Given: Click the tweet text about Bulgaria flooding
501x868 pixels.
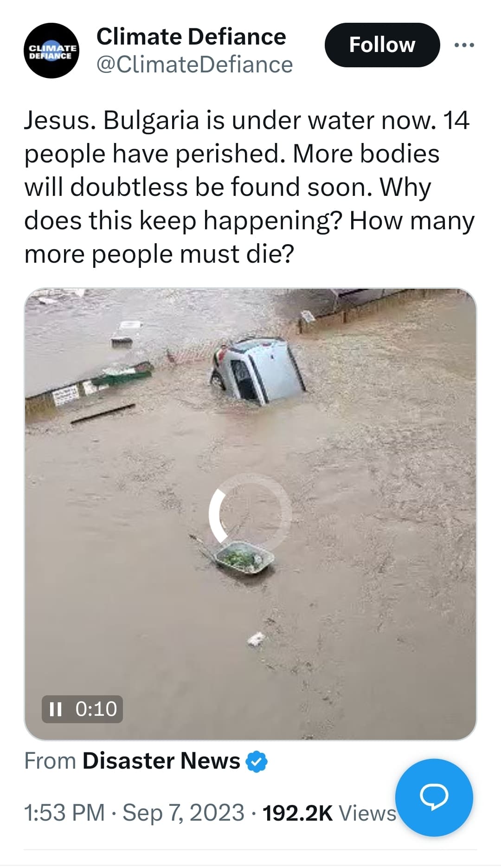Looking at the screenshot, I should [x=249, y=187].
